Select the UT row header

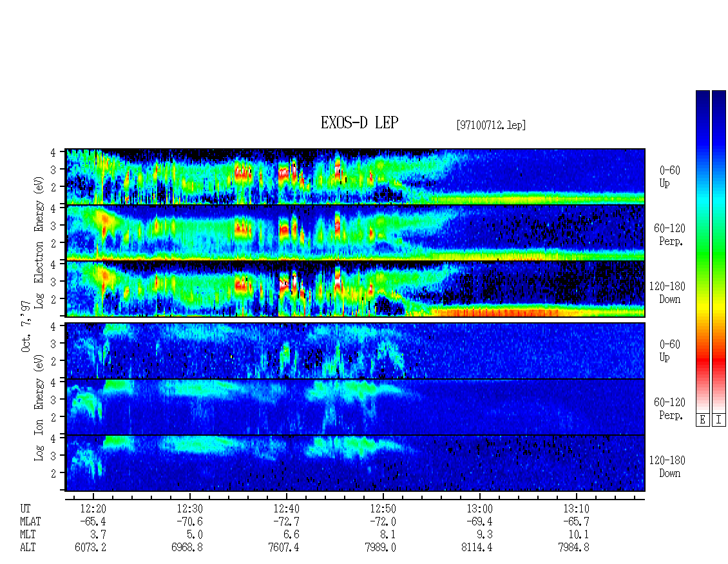pos(26,509)
